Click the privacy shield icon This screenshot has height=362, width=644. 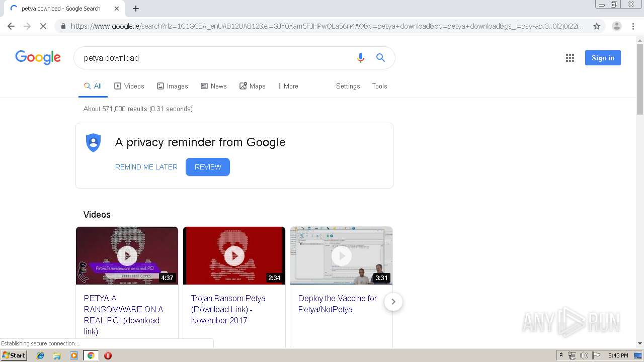pos(94,143)
